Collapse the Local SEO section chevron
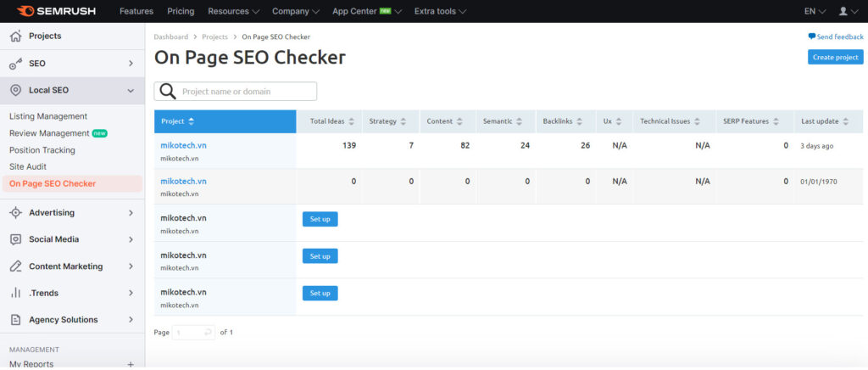Image resolution: width=868 pixels, height=370 pixels. tap(131, 90)
